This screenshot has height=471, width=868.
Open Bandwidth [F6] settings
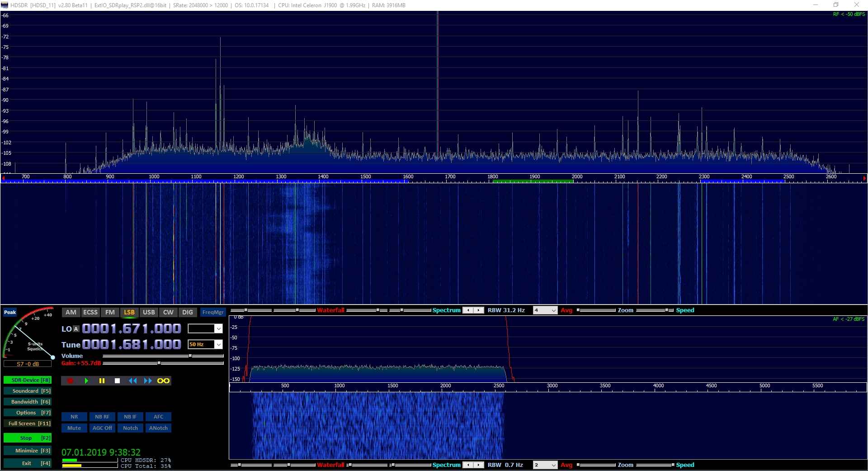[x=28, y=402]
